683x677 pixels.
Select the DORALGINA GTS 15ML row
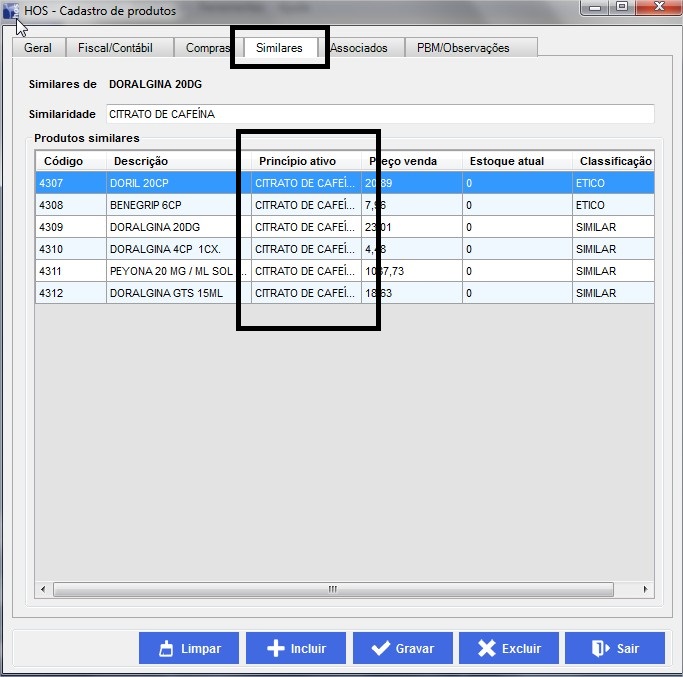pyautogui.click(x=150, y=293)
